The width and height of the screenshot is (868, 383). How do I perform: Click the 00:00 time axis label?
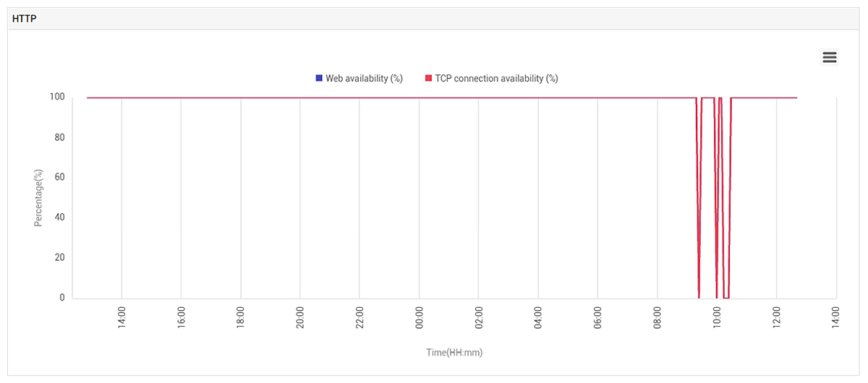[419, 317]
